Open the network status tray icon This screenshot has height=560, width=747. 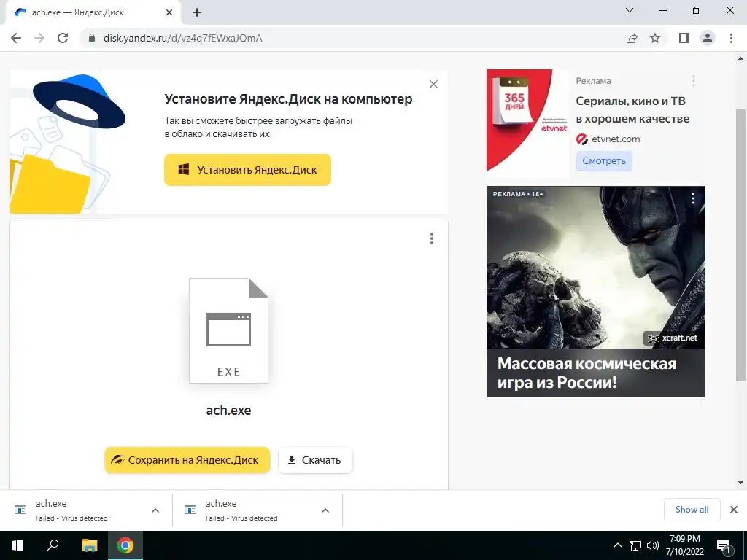(635, 545)
